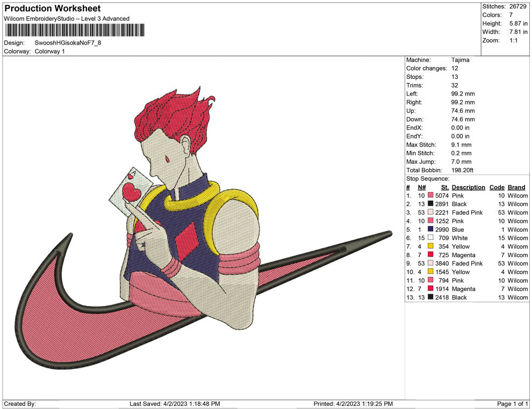Click the black swatch beside 2891 stitches
The width and height of the screenshot is (532, 409).
[430, 203]
